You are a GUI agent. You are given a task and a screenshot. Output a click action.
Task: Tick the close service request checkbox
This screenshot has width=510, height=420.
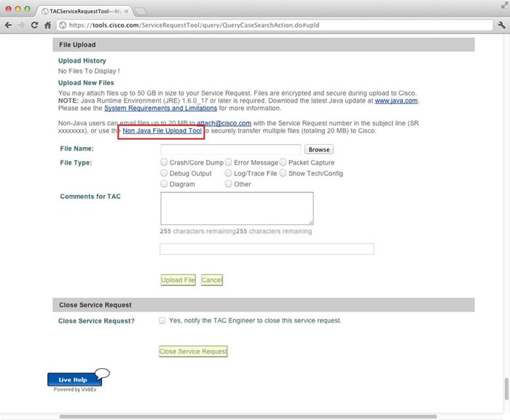tap(162, 320)
